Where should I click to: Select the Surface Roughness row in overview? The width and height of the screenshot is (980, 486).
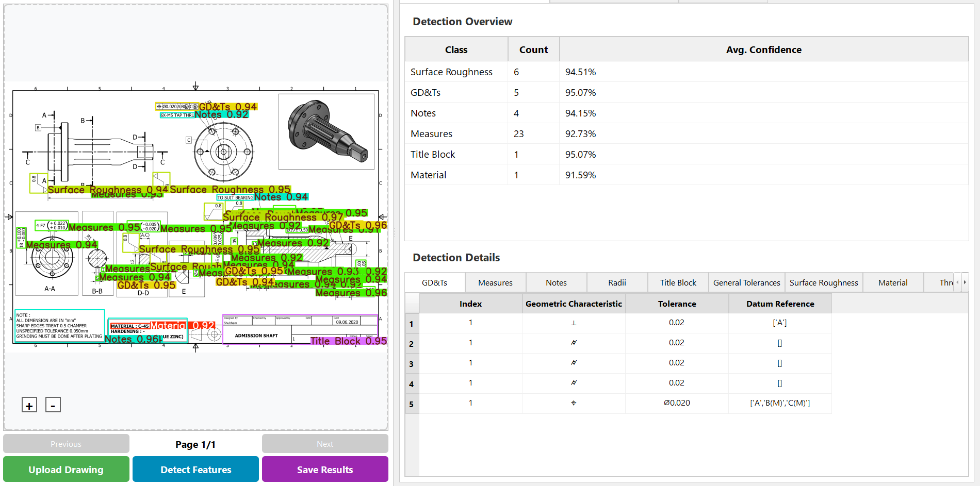point(687,72)
